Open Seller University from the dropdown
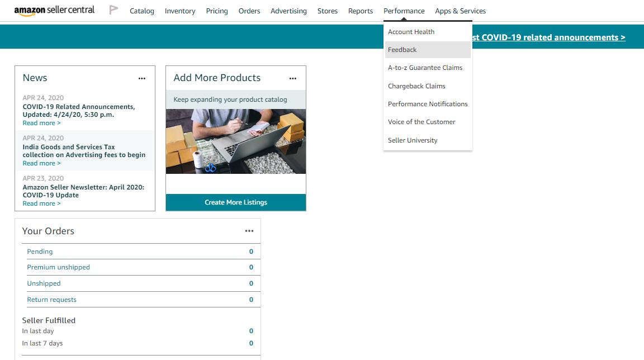The width and height of the screenshot is (644, 360). tap(428, 140)
